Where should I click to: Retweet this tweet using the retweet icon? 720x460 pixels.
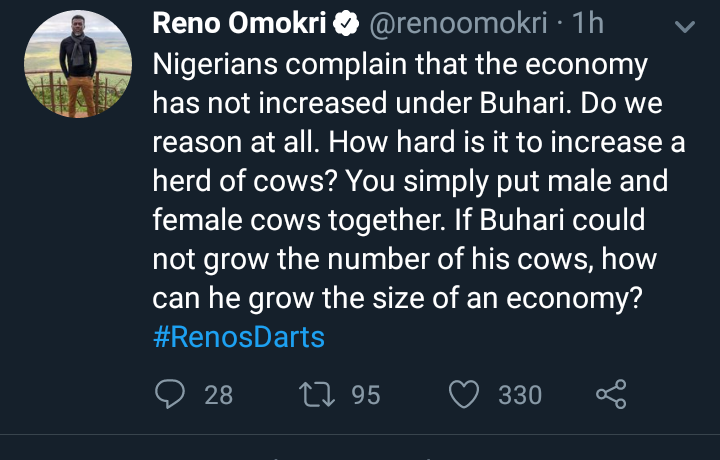click(318, 394)
